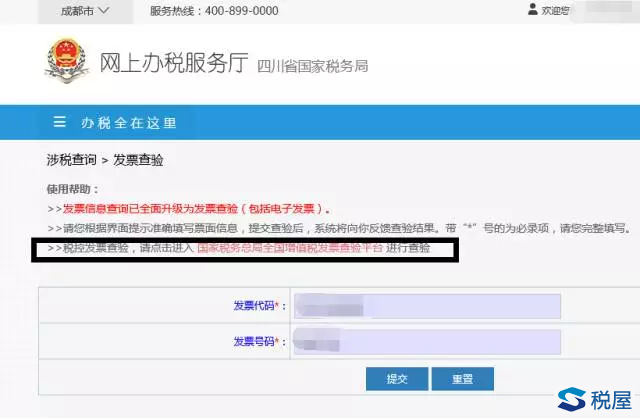Screen dimensions: 640x418
Task: Open the 成都市 city dropdown
Action: [85, 11]
